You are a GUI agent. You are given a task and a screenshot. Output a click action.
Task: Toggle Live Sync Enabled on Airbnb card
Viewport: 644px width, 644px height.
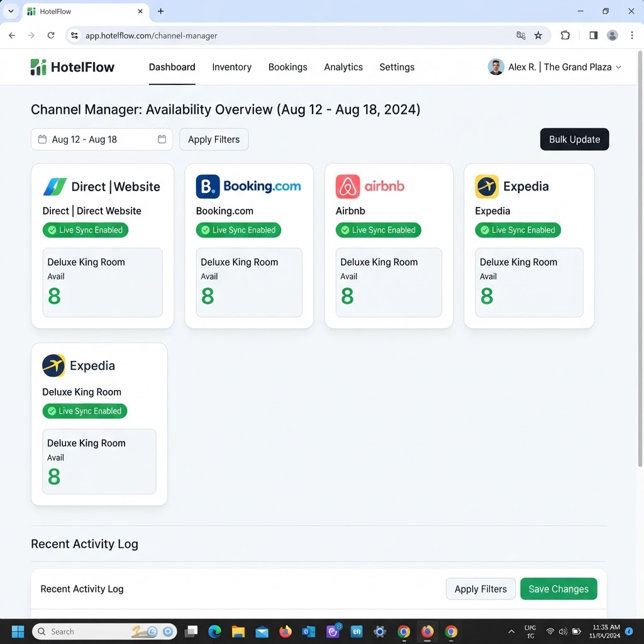click(378, 230)
